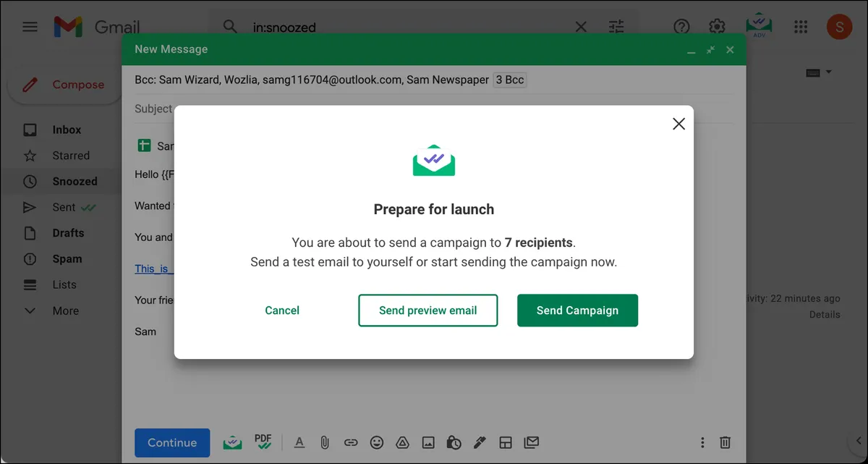Insert signature pen icon
The image size is (868, 464).
480,442
